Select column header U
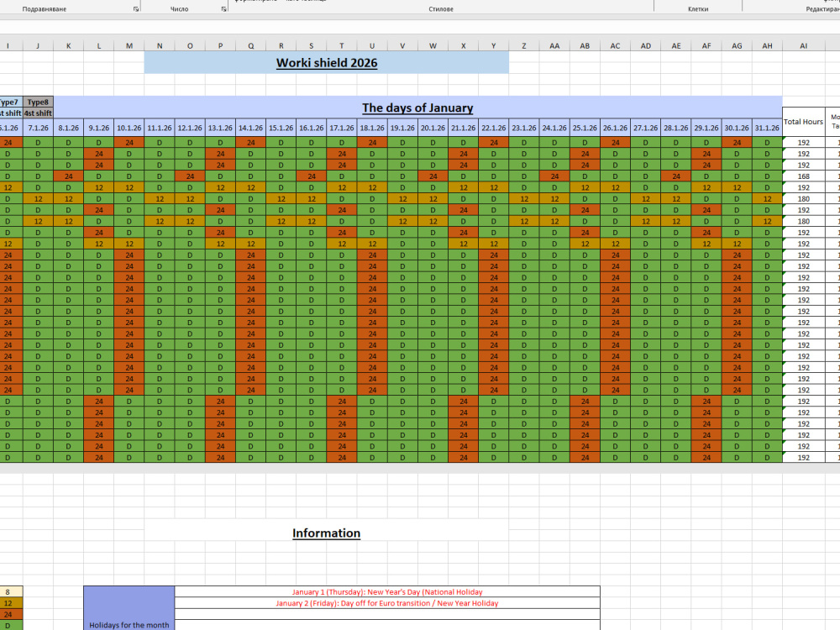This screenshot has width=840, height=630. pos(372,46)
